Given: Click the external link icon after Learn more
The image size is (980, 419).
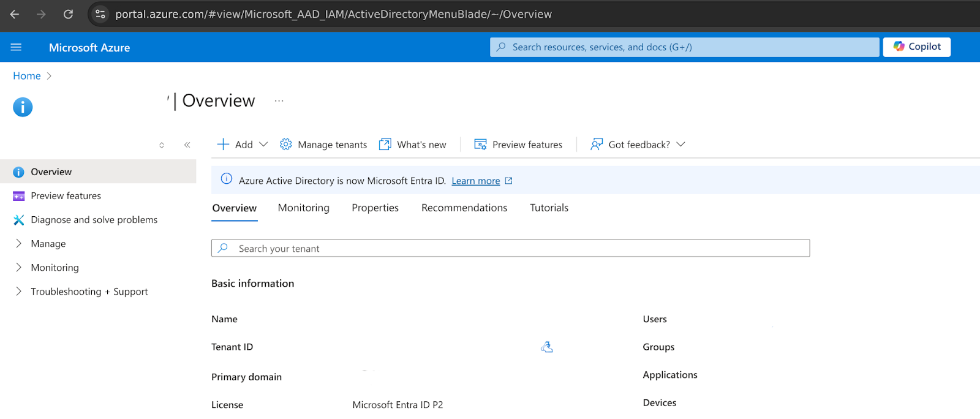Looking at the screenshot, I should click(x=508, y=181).
